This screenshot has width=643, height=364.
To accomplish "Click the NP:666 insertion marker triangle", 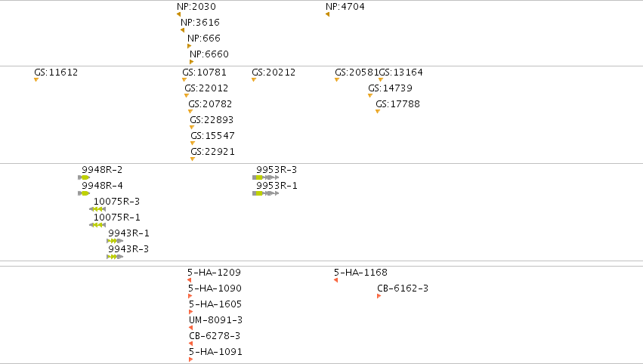I will pyautogui.click(x=190, y=46).
